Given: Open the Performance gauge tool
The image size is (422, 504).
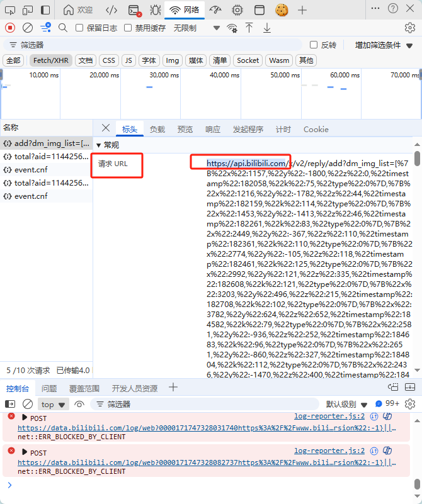Looking at the screenshot, I should point(215,10).
